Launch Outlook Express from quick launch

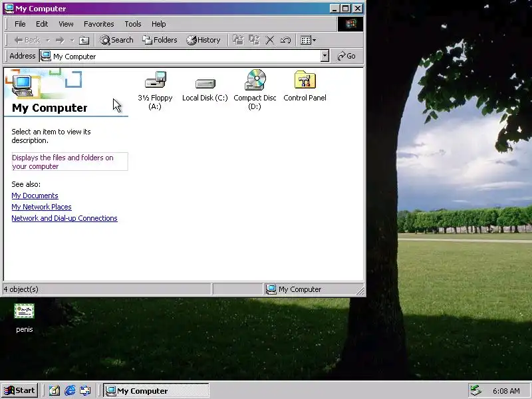tap(85, 391)
